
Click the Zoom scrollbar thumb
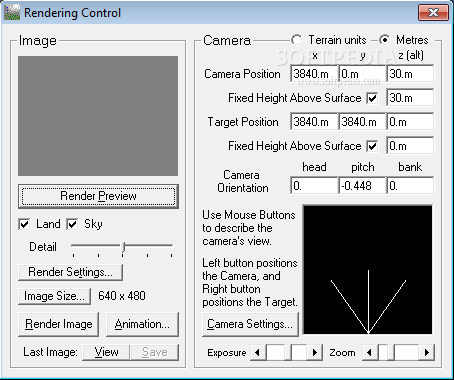point(390,352)
